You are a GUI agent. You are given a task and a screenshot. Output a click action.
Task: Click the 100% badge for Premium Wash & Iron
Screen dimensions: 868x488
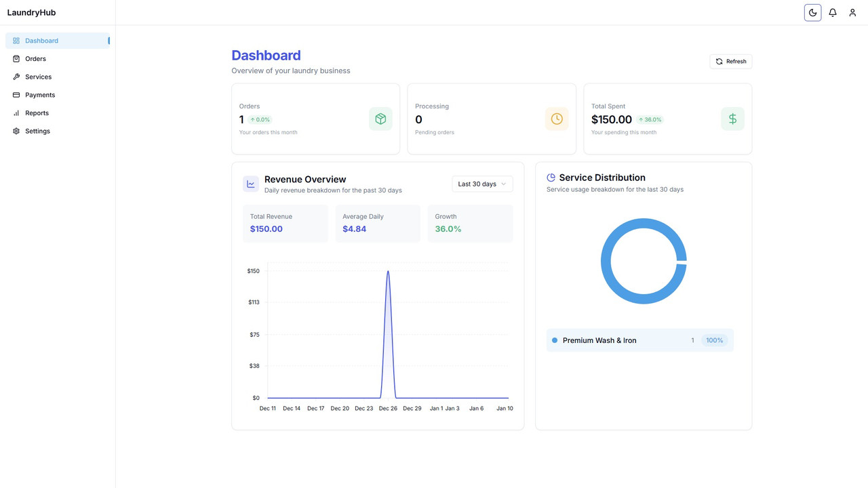715,340
